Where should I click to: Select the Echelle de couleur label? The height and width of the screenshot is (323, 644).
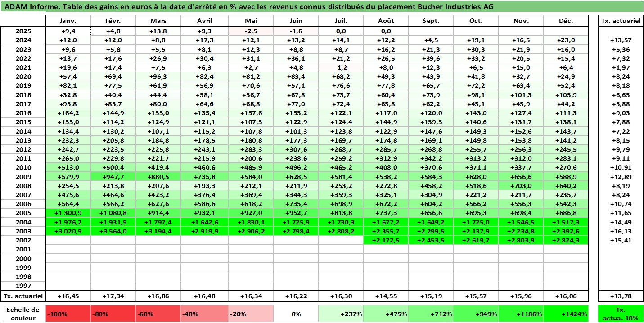point(23,314)
